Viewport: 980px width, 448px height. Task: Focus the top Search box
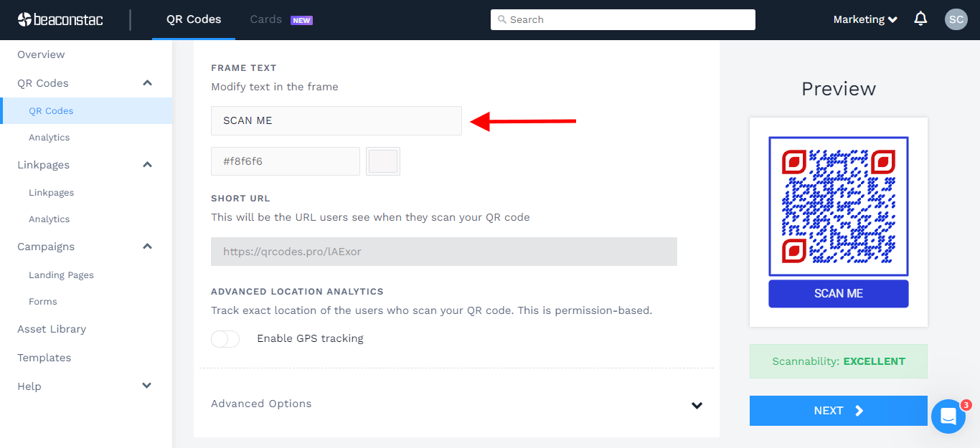[623, 19]
